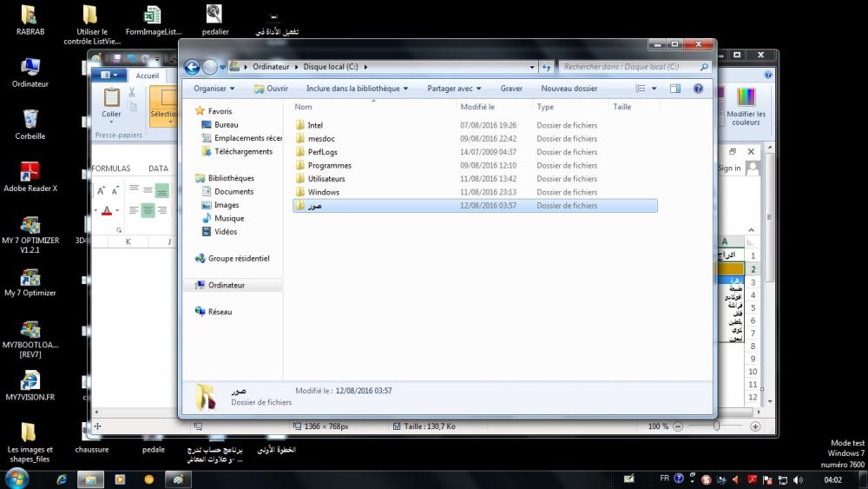Toggle the preview pane icon
Viewport: 868px width, 489px height.
click(674, 89)
